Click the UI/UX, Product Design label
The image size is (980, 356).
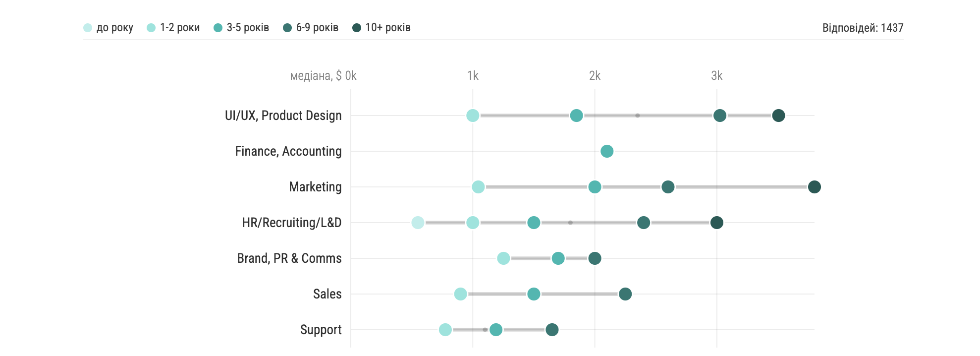pyautogui.click(x=283, y=116)
